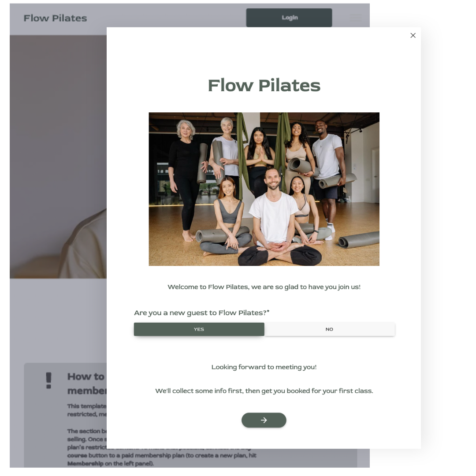
Task: Close the Flow Pilates welcome popup
Action: pyautogui.click(x=413, y=36)
